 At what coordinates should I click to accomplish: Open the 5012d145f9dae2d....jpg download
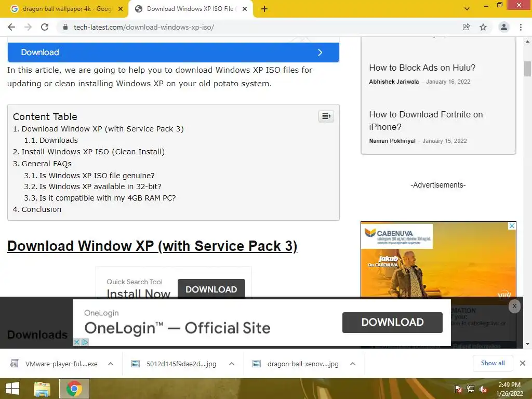click(x=174, y=364)
